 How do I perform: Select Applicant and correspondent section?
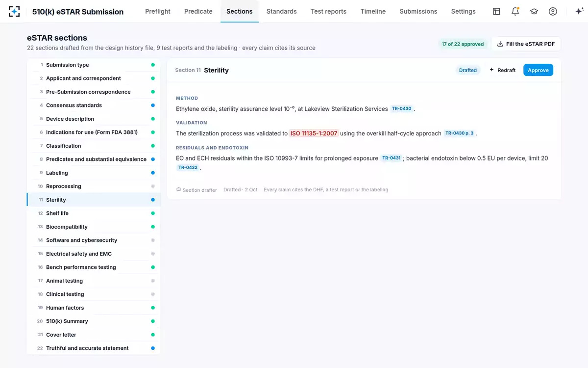coord(94,79)
